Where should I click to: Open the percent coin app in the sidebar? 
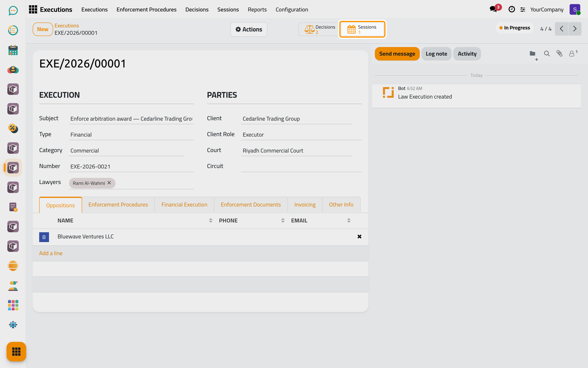pos(13,128)
